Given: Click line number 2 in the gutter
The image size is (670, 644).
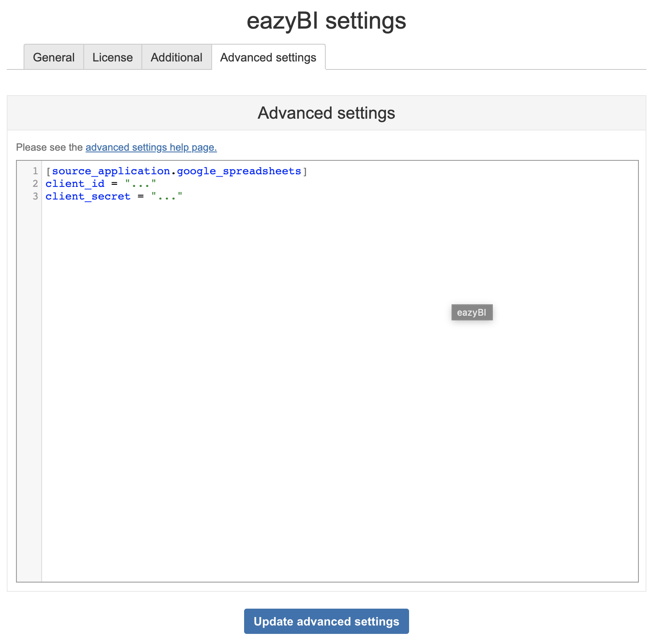Looking at the screenshot, I should (x=35, y=184).
